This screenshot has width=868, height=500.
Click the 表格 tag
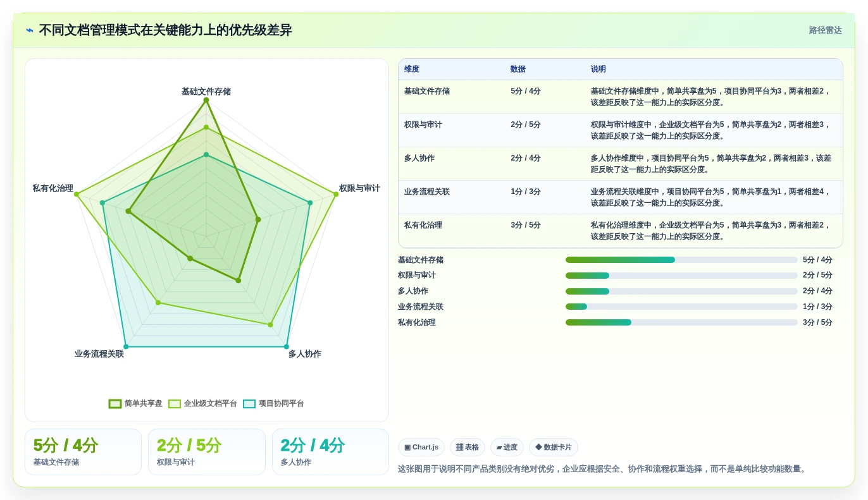pos(468,447)
